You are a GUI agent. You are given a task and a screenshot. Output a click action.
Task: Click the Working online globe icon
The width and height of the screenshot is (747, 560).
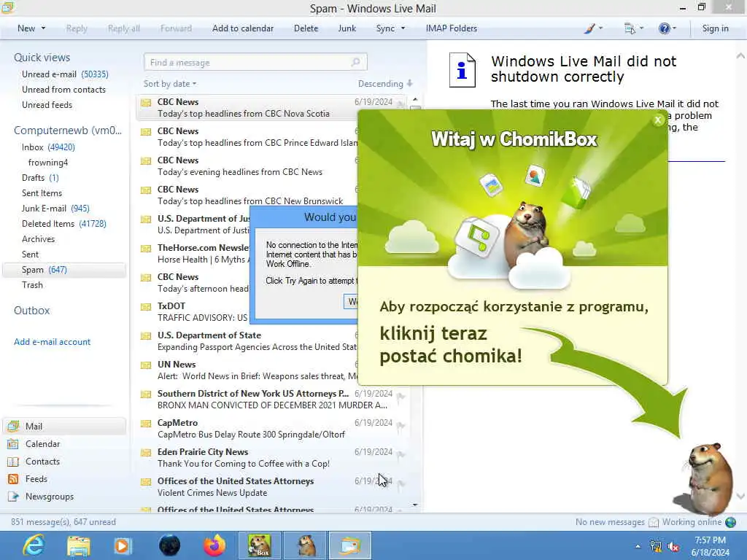point(730,522)
